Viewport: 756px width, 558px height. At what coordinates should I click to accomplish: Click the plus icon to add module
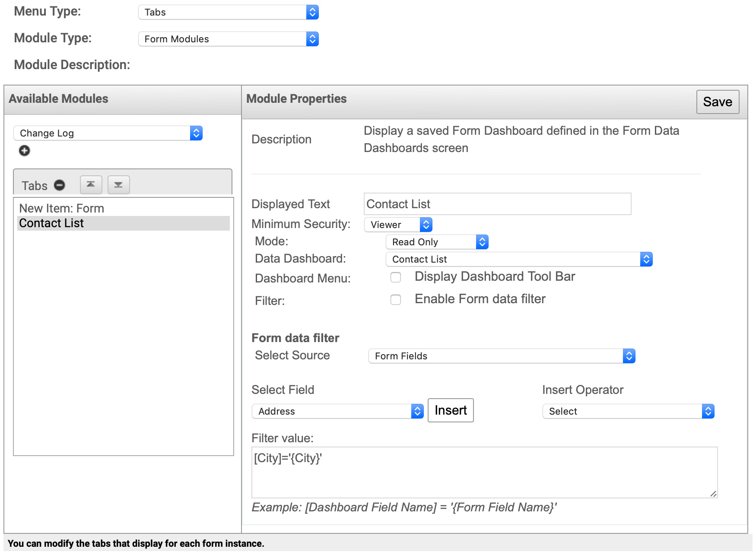pyautogui.click(x=25, y=151)
